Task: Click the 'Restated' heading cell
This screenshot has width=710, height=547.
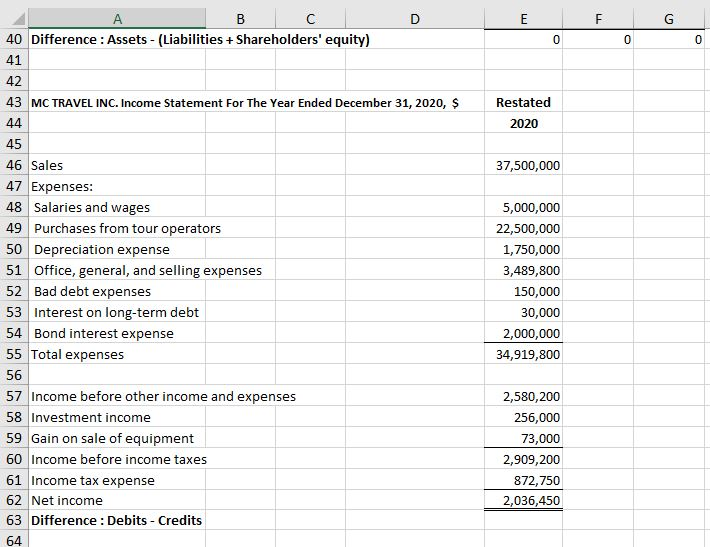Action: click(x=523, y=102)
